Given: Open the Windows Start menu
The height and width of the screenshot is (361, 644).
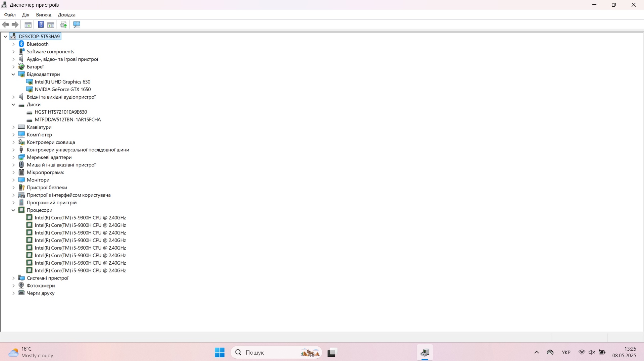Looking at the screenshot, I should pos(220,353).
